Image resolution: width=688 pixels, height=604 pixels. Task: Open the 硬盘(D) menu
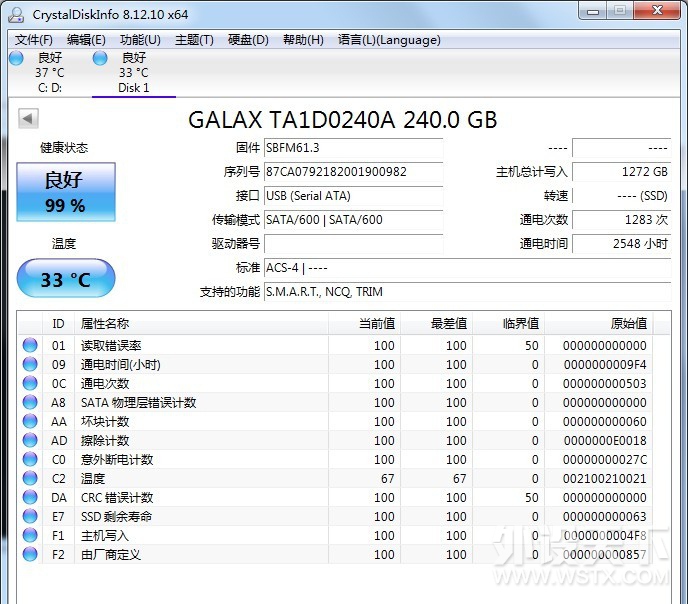tap(248, 40)
